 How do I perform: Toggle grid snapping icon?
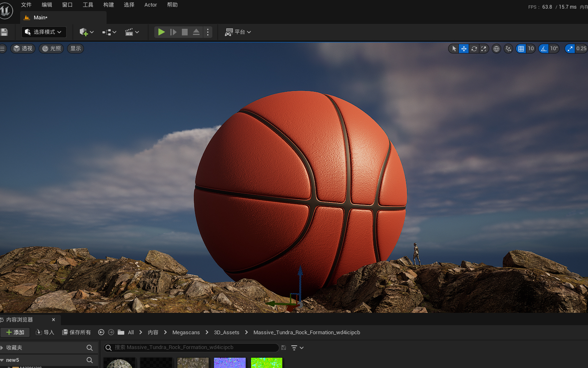521,49
